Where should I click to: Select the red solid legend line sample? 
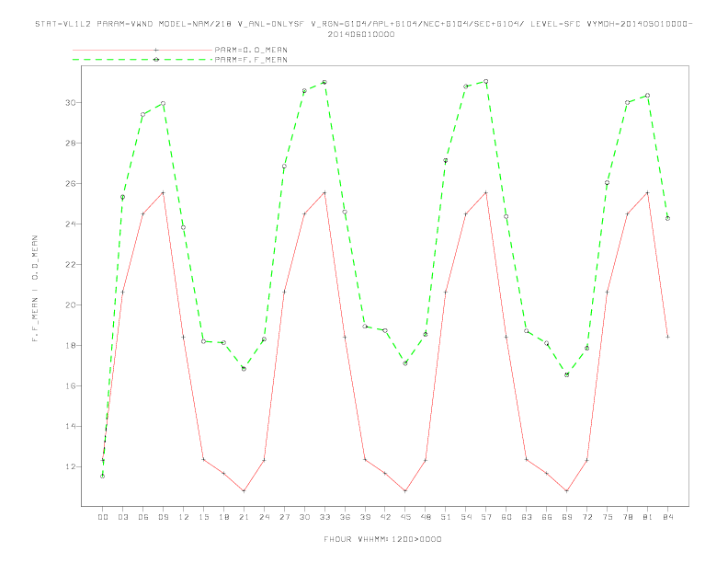(x=142, y=50)
